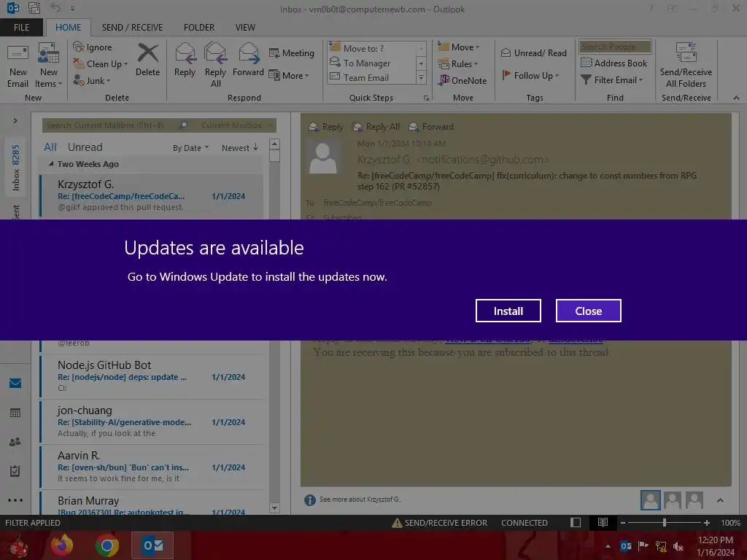Viewport: 747px width, 560px height.
Task: Click Forward in the reading pane
Action: point(431,127)
